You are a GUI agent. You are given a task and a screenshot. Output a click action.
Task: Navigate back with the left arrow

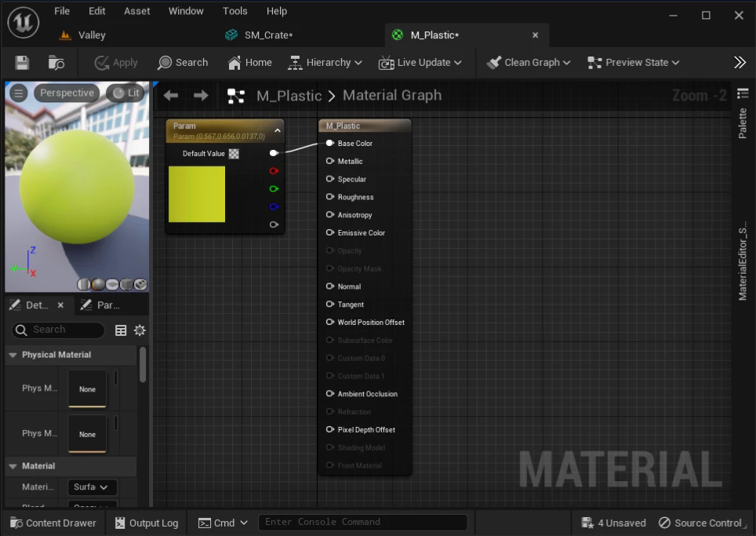[x=171, y=96]
